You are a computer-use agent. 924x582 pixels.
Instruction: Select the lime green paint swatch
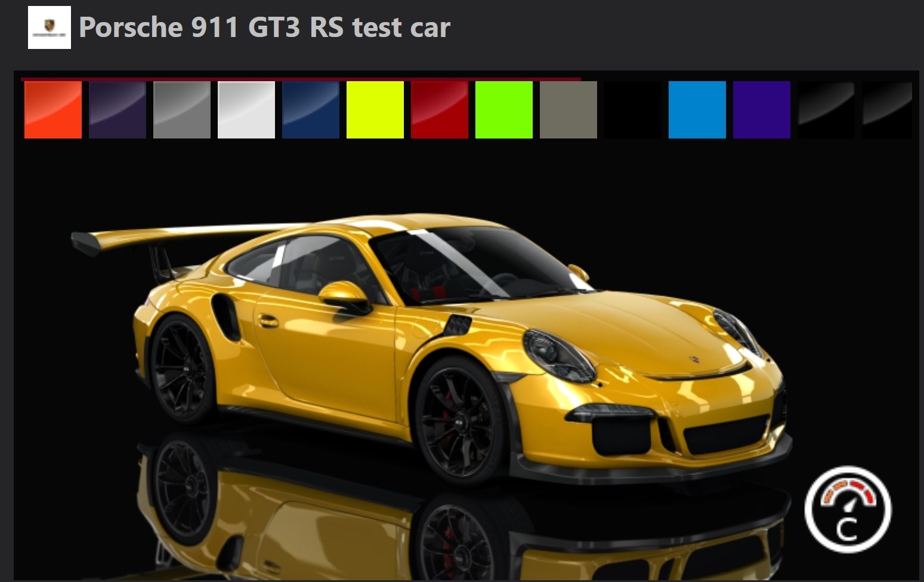pyautogui.click(x=504, y=110)
